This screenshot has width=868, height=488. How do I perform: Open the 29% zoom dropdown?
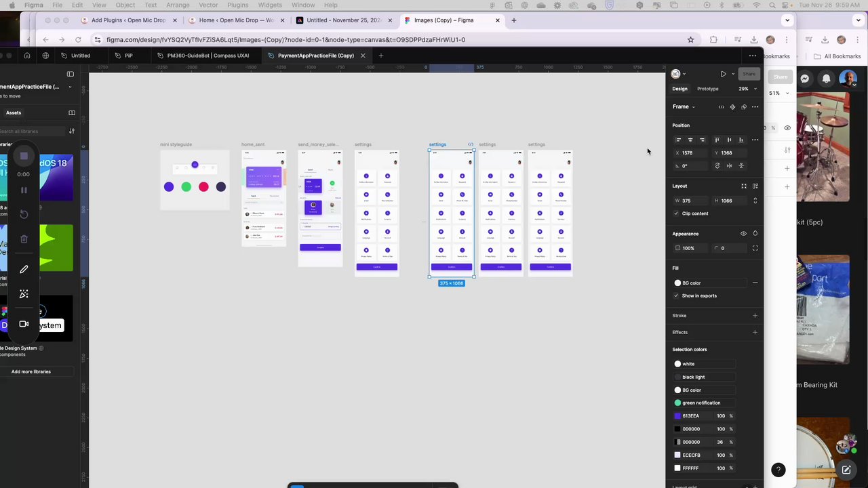747,89
